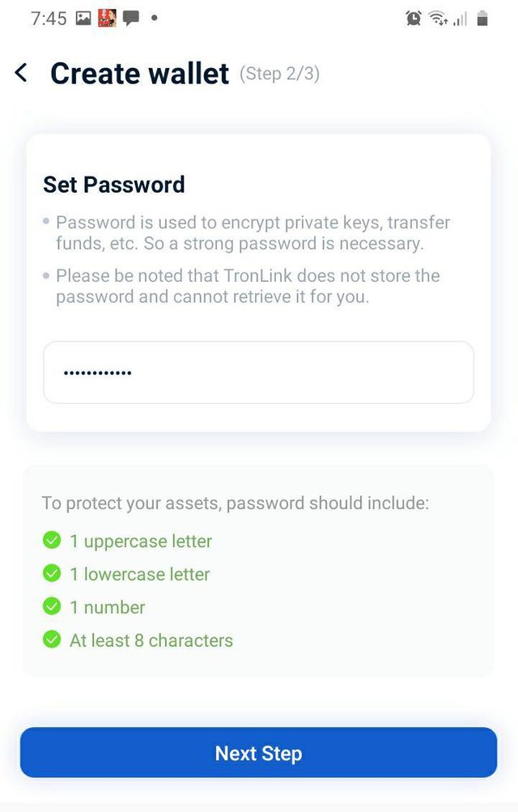Viewport: 518px width, 812px height.
Task: Tap the alarm clock status icon
Action: [414, 18]
